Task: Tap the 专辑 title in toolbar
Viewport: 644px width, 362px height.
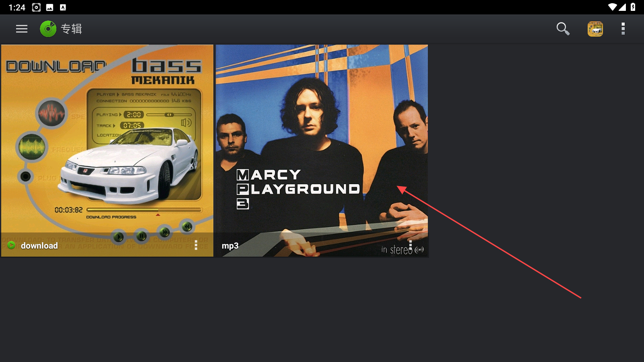Action: pyautogui.click(x=71, y=29)
